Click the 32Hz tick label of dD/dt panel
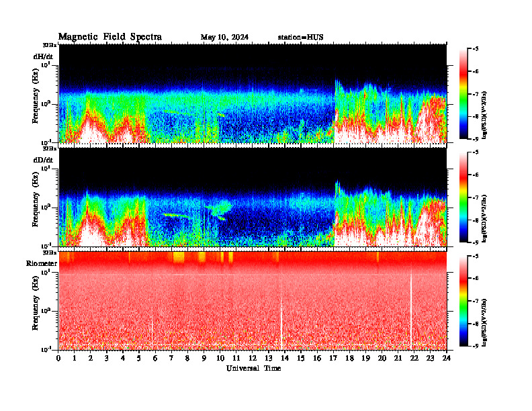The image size is (532, 411). click(50, 148)
